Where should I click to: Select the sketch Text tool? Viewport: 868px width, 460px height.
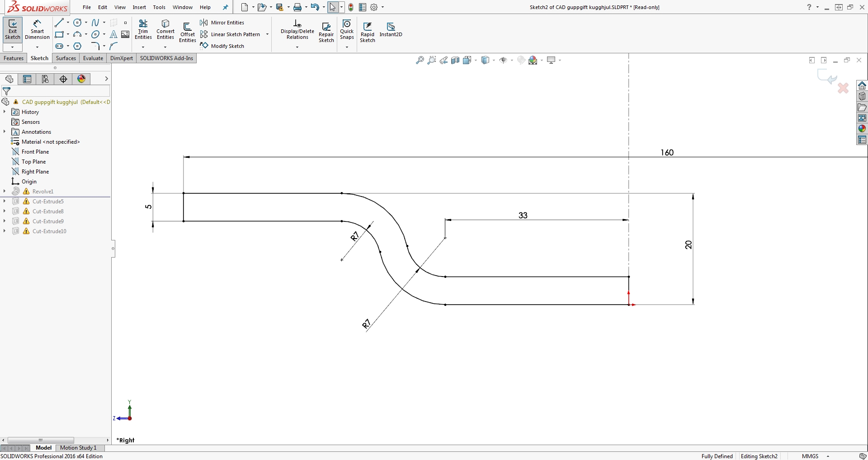tap(113, 34)
